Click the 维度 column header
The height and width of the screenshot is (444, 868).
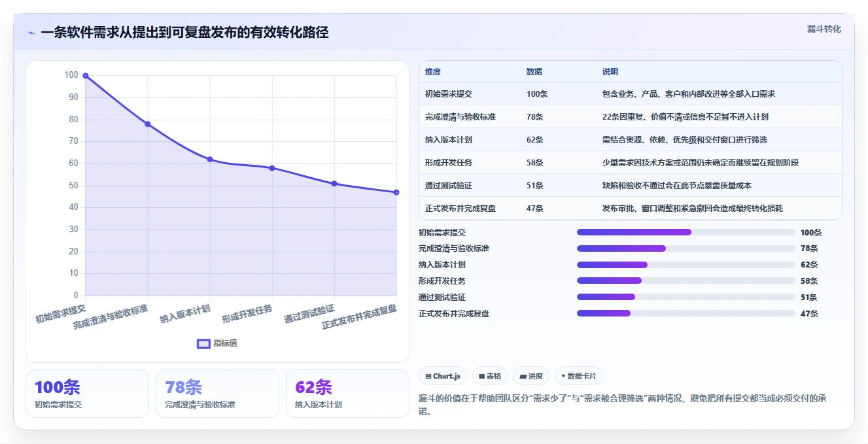[x=433, y=72]
